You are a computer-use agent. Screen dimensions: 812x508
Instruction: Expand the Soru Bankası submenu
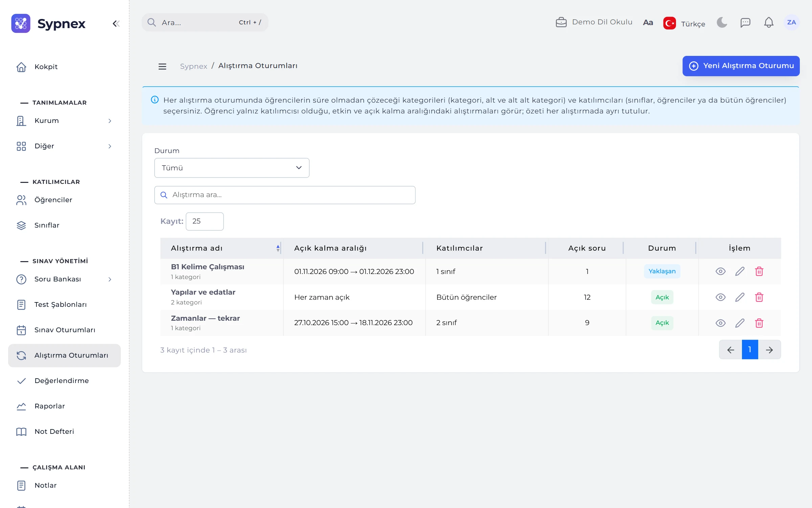coord(64,279)
